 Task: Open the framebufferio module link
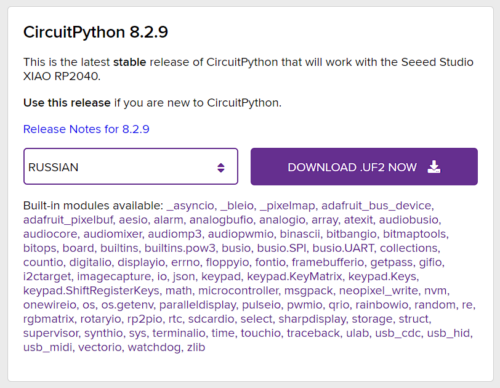(328, 262)
